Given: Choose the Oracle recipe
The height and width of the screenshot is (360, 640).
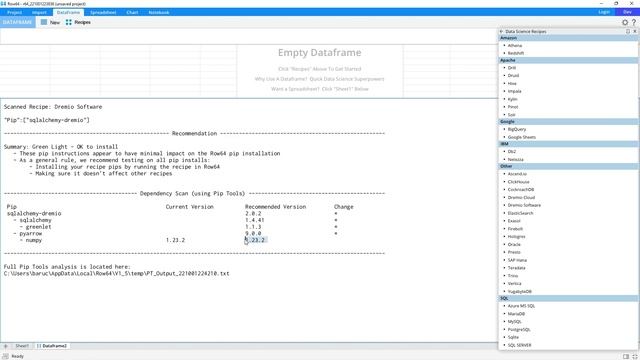Looking at the screenshot, I should (x=514, y=244).
